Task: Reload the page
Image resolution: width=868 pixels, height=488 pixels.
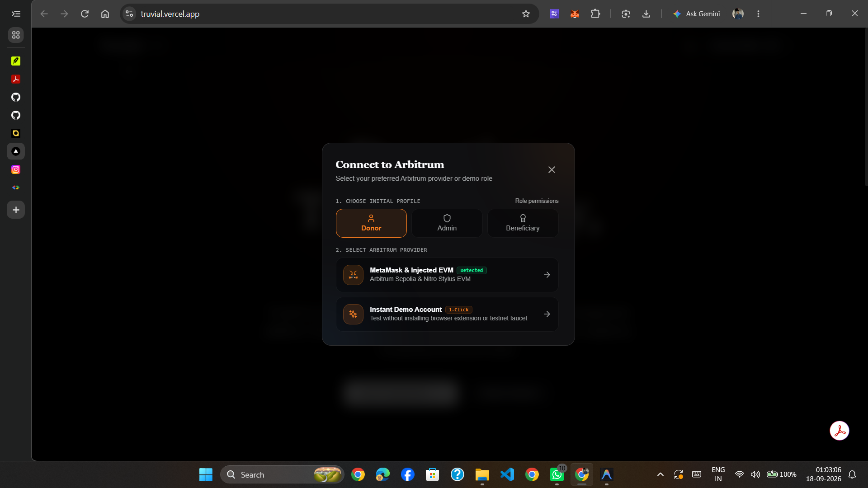Action: pos(85,14)
